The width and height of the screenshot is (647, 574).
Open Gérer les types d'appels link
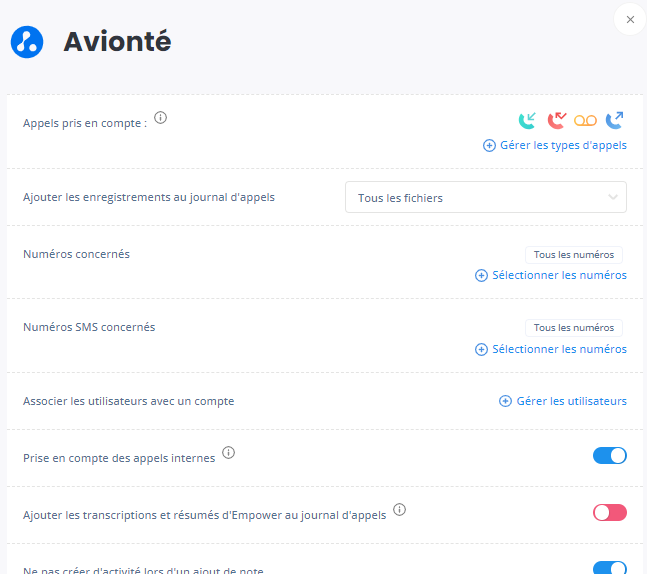pos(563,145)
